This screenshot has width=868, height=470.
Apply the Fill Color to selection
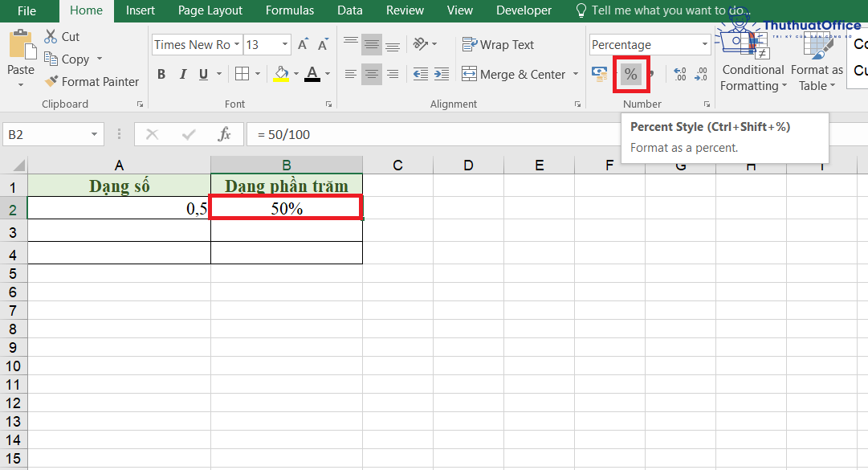283,74
